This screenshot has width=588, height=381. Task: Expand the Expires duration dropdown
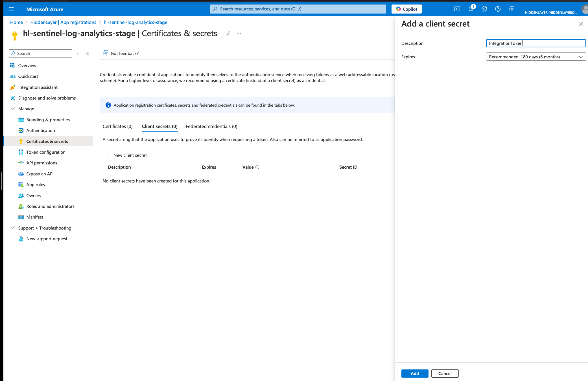click(x=535, y=57)
